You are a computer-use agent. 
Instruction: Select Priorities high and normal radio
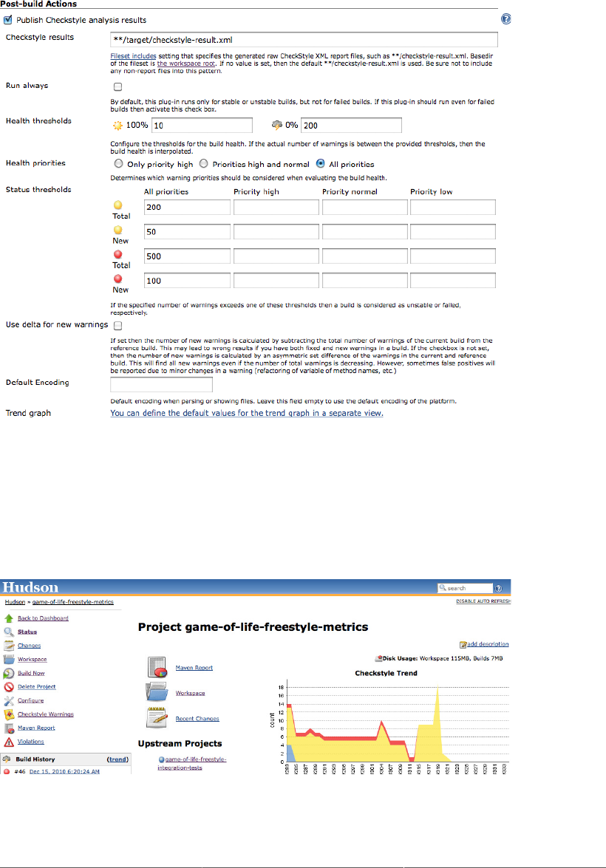click(x=204, y=163)
